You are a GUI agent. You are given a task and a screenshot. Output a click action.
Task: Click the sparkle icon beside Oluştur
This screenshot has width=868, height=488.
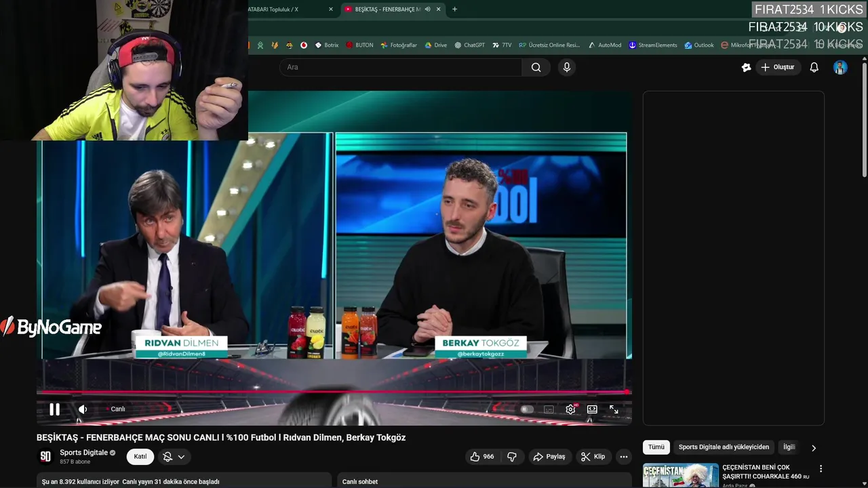tap(746, 67)
